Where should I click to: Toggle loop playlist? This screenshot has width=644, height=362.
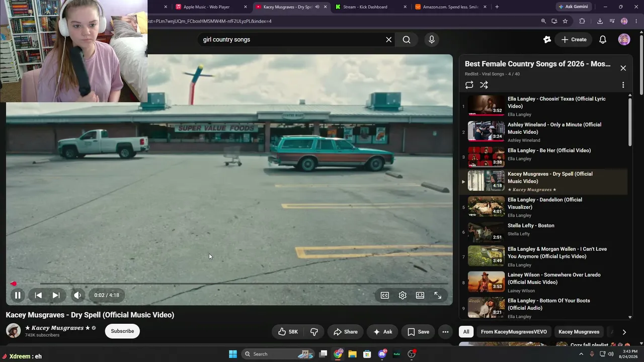pyautogui.click(x=469, y=85)
